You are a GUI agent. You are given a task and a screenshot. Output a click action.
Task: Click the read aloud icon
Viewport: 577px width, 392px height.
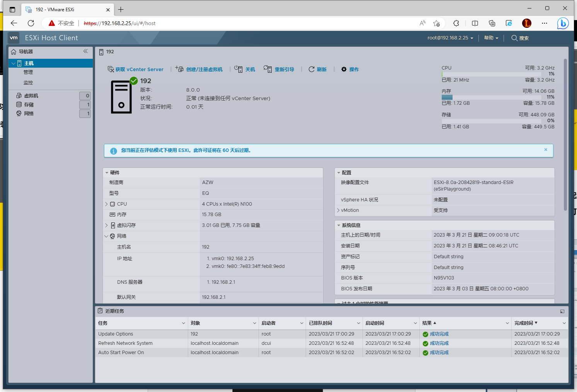422,23
